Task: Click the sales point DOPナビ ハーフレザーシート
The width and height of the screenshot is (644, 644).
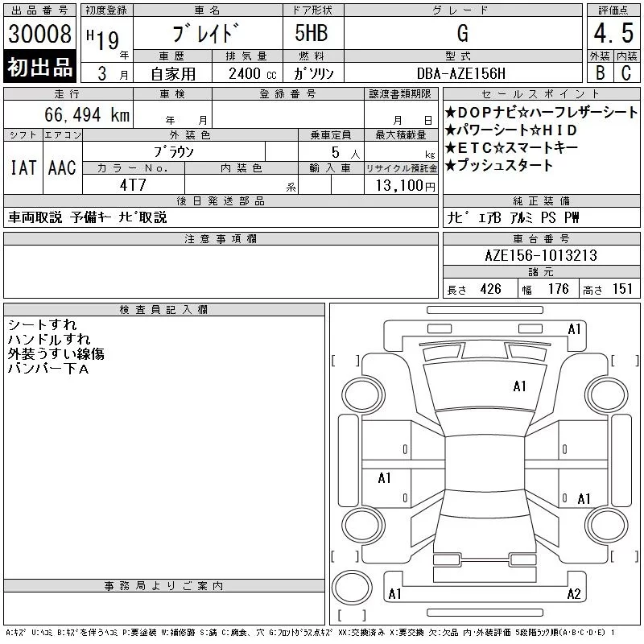Action: 541,113
